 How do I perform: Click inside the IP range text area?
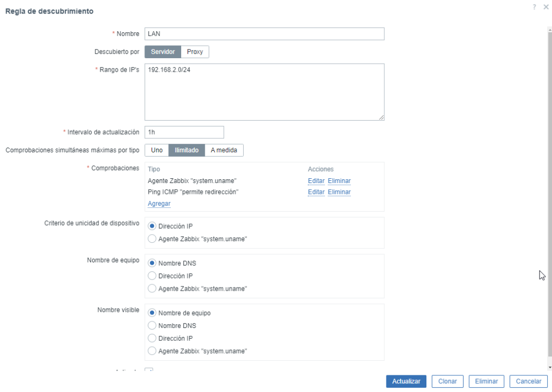[x=264, y=92]
